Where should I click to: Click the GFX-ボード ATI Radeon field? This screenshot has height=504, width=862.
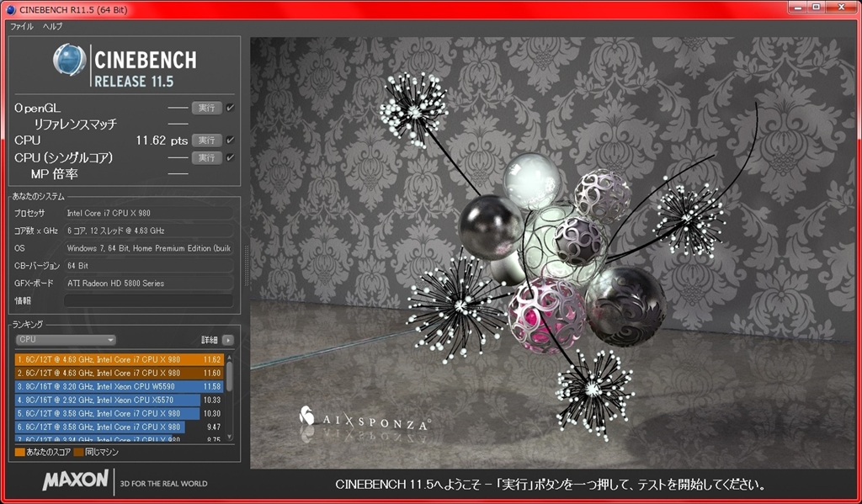coord(148,284)
